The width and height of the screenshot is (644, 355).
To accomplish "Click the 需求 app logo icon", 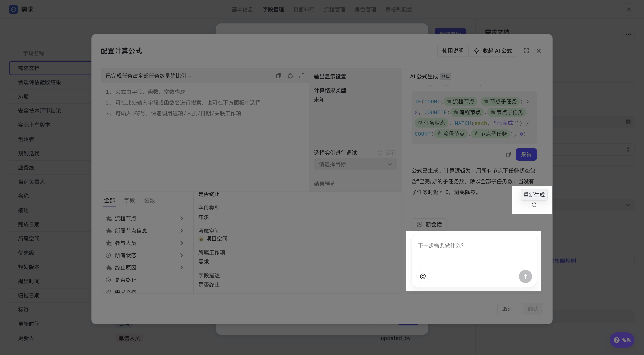I will coord(13,9).
